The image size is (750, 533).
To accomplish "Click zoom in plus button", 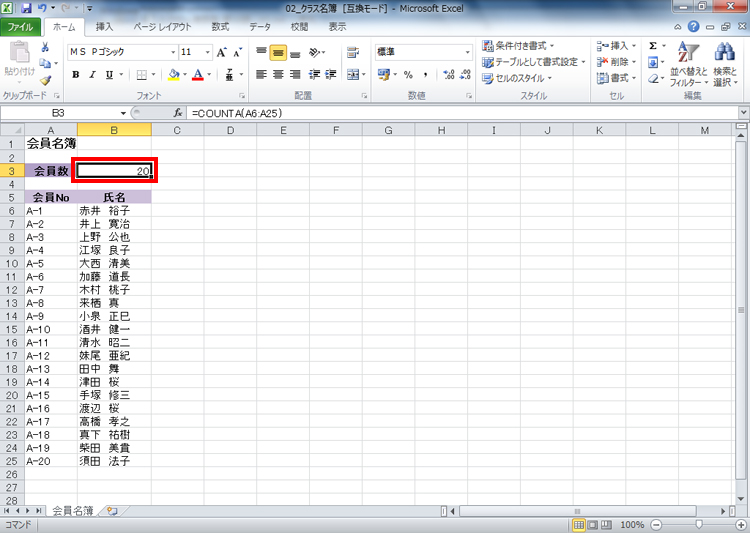I will click(x=740, y=525).
